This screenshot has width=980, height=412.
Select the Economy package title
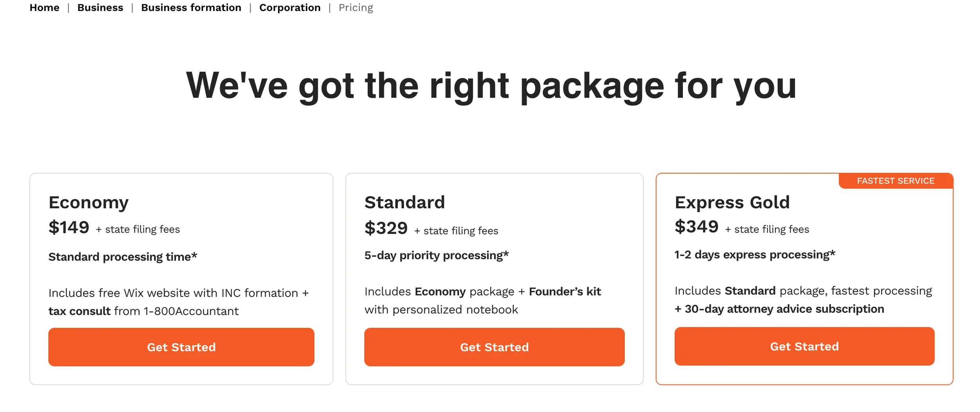88,202
